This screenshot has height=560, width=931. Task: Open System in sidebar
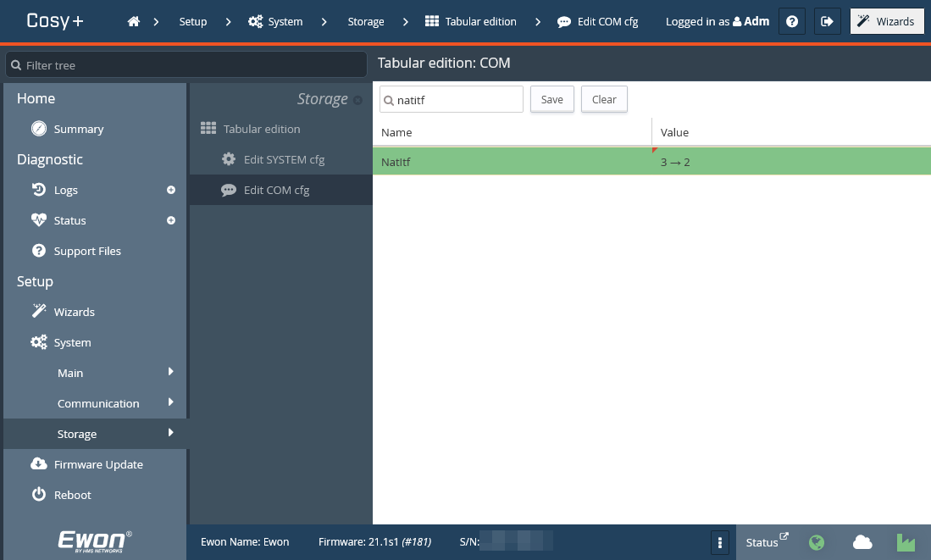tap(73, 342)
